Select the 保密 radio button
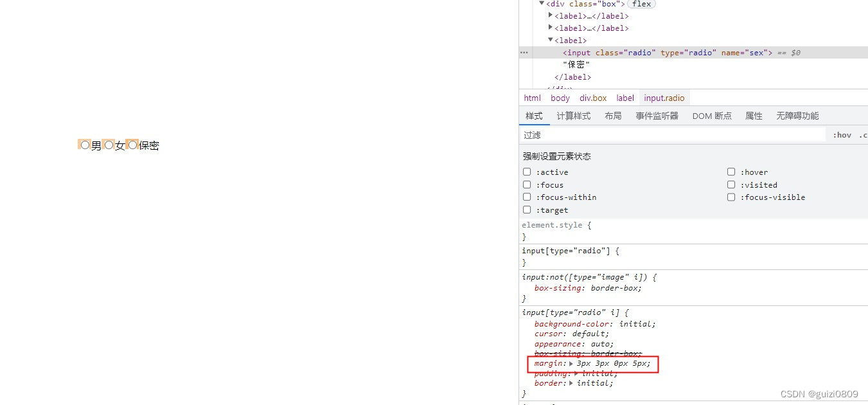Viewport: 868px width, 405px height. click(x=133, y=145)
